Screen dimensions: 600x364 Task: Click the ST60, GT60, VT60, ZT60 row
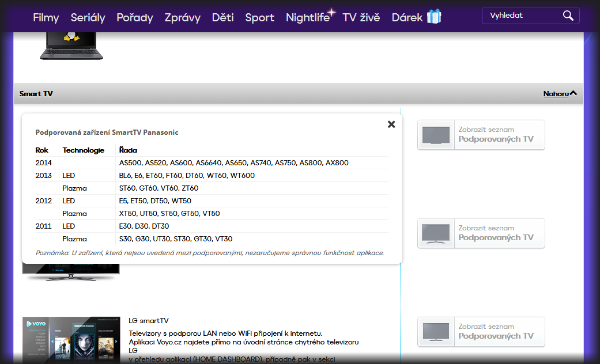[x=159, y=188]
